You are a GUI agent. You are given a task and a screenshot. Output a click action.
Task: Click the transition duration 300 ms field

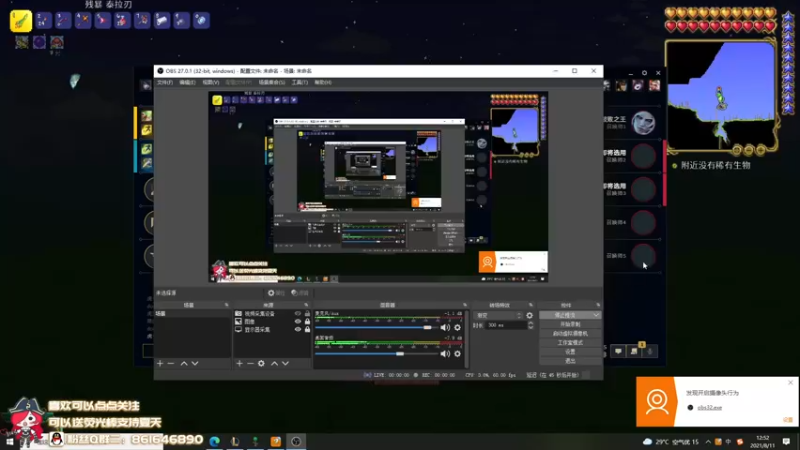tap(506, 325)
